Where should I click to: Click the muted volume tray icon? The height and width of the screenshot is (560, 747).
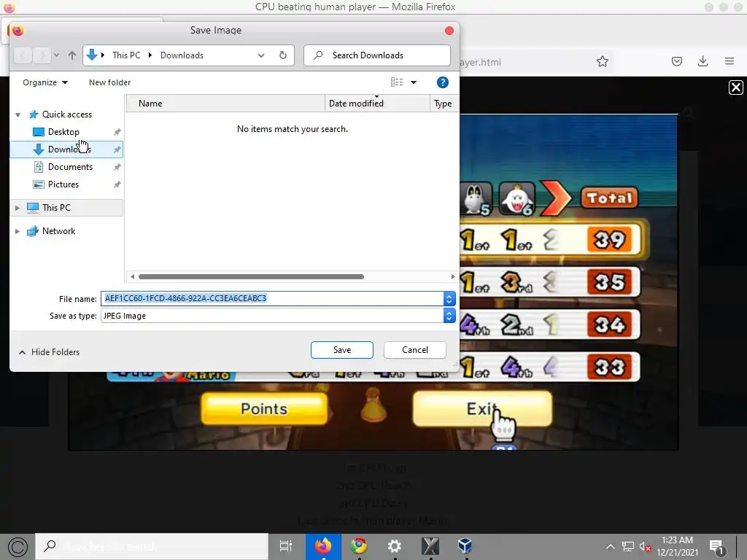tap(646, 547)
